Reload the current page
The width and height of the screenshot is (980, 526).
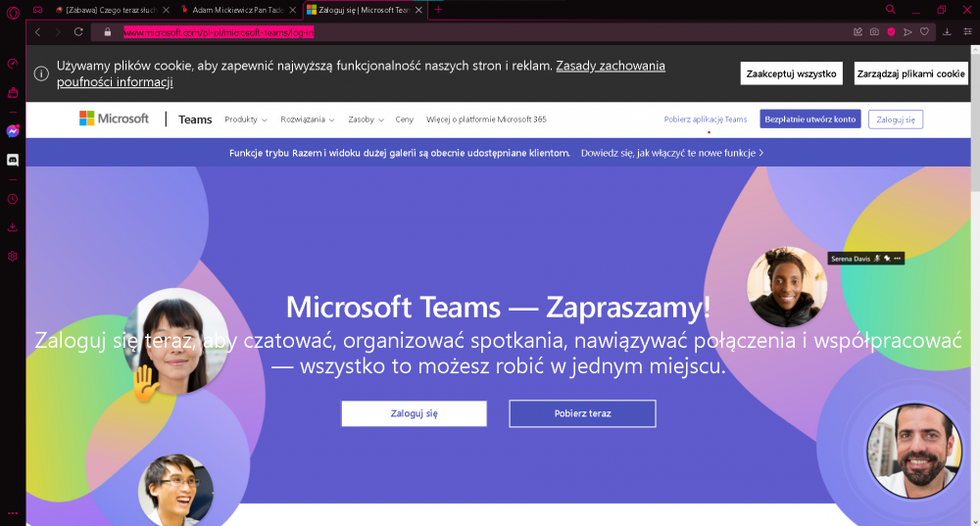(78, 32)
